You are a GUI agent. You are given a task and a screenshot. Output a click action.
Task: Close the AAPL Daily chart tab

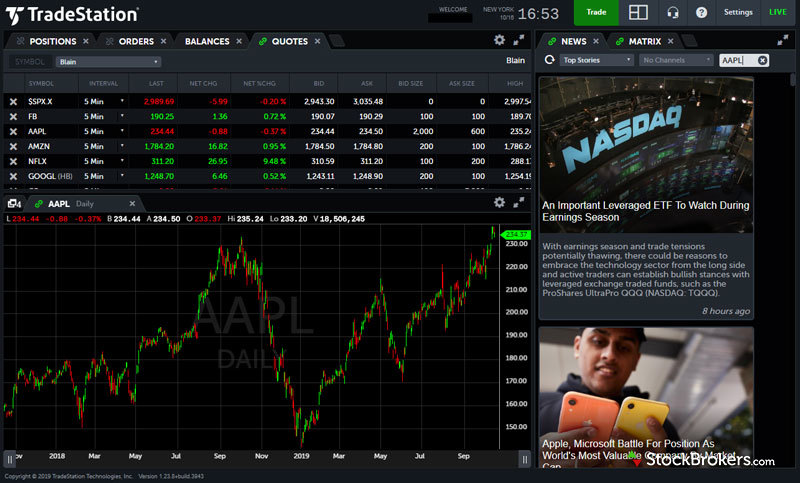pyautogui.click(x=132, y=204)
